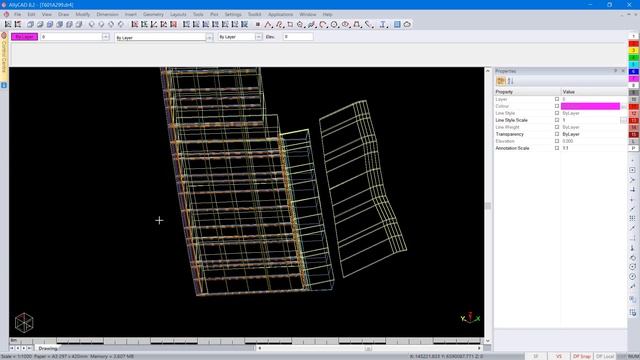640x360 pixels.
Task: Pick blue colour 6 from the palette
Action: 633,71
